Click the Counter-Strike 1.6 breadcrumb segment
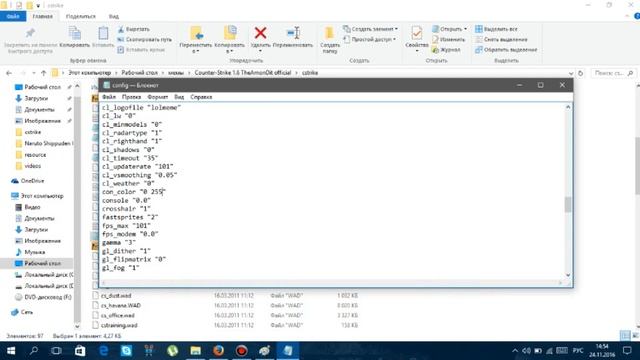The height and width of the screenshot is (360, 640). [x=242, y=73]
